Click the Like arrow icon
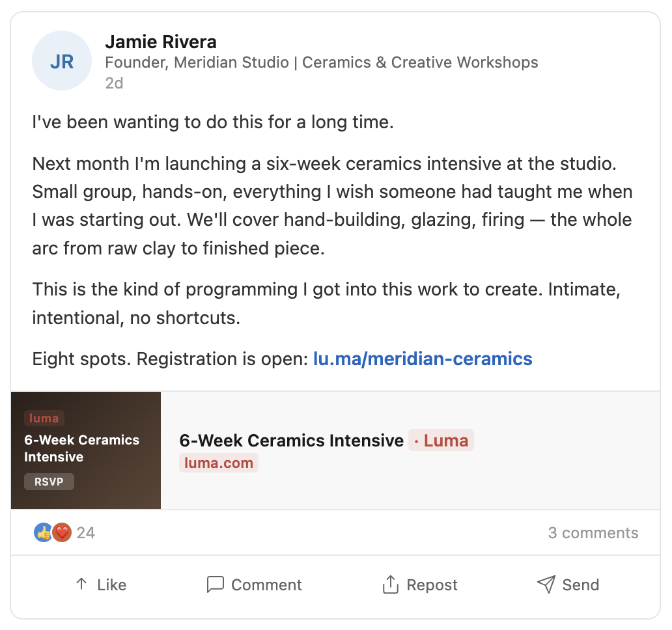Image resolution: width=672 pixels, height=630 pixels. 81,584
